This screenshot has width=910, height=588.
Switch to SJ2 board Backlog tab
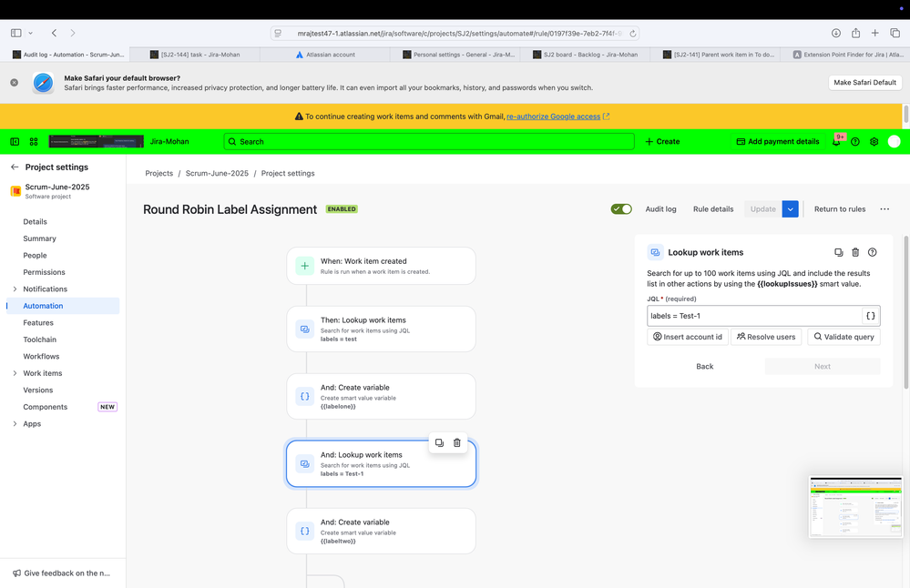pos(585,55)
